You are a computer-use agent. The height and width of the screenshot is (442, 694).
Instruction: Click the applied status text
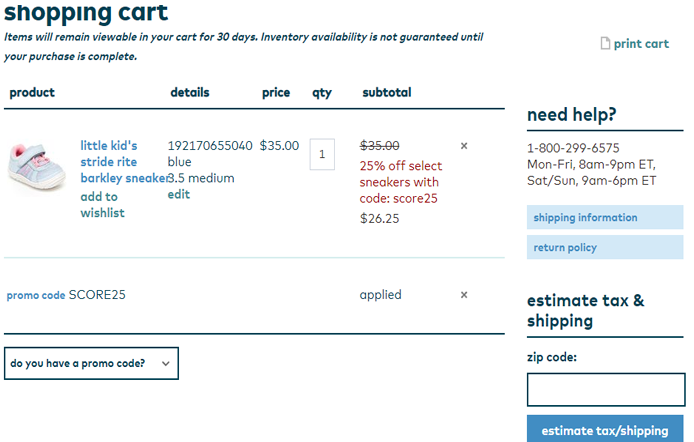380,295
